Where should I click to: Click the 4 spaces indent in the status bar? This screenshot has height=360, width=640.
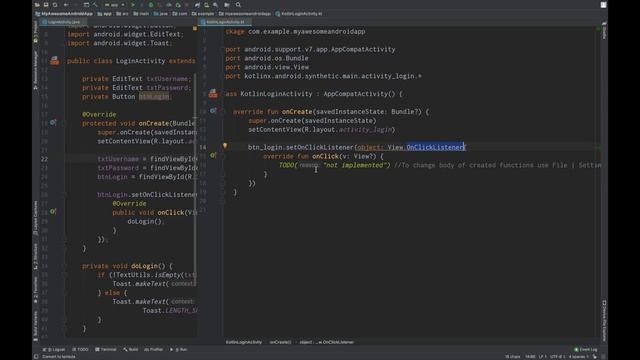(x=578, y=357)
